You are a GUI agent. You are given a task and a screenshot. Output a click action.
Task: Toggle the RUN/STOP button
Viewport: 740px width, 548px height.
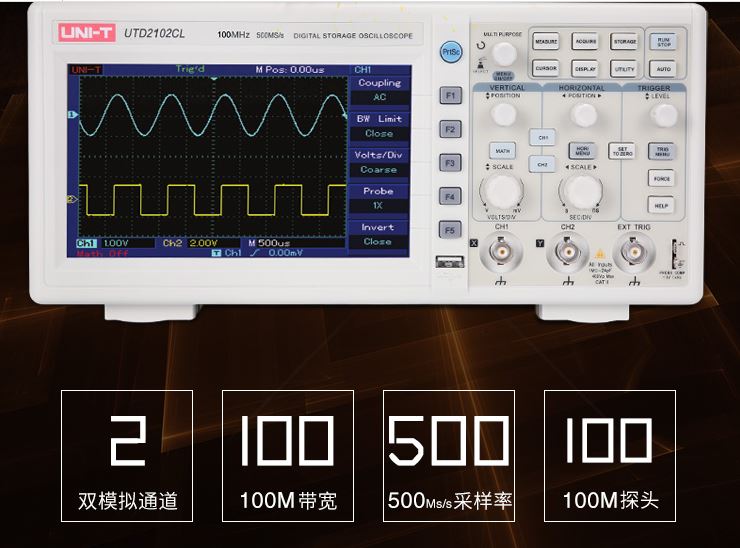[664, 42]
